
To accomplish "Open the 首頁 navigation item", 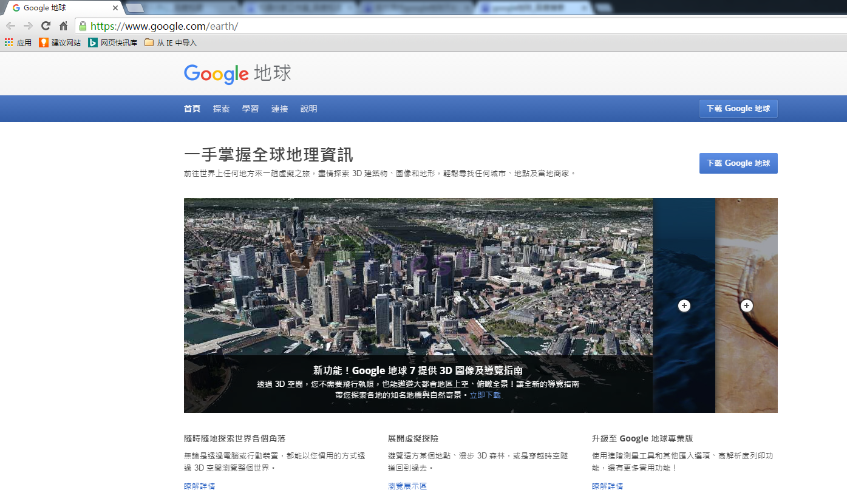I will tap(192, 109).
